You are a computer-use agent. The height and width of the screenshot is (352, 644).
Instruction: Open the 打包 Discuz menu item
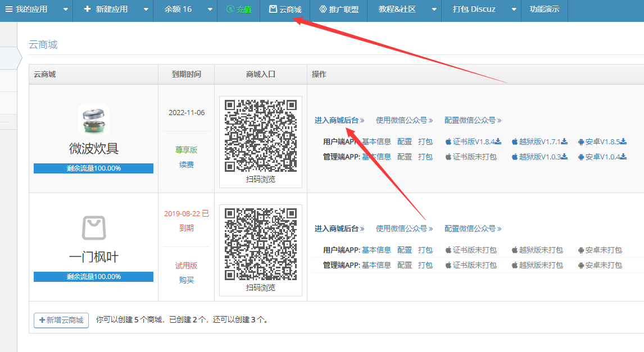pyautogui.click(x=474, y=9)
